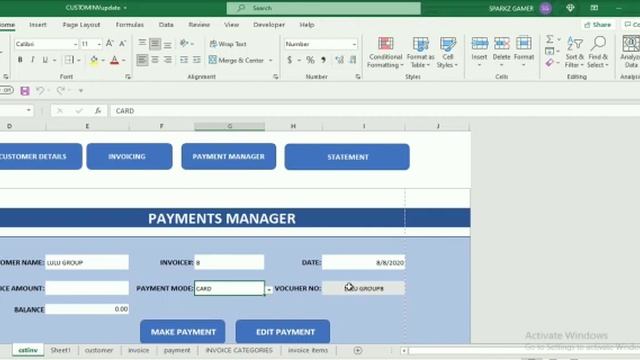The width and height of the screenshot is (640, 360).
Task: Click the Share button
Action: tap(598, 25)
